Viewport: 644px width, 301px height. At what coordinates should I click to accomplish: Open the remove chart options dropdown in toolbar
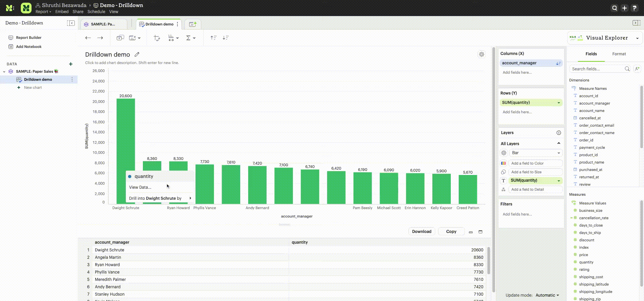tap(135, 38)
